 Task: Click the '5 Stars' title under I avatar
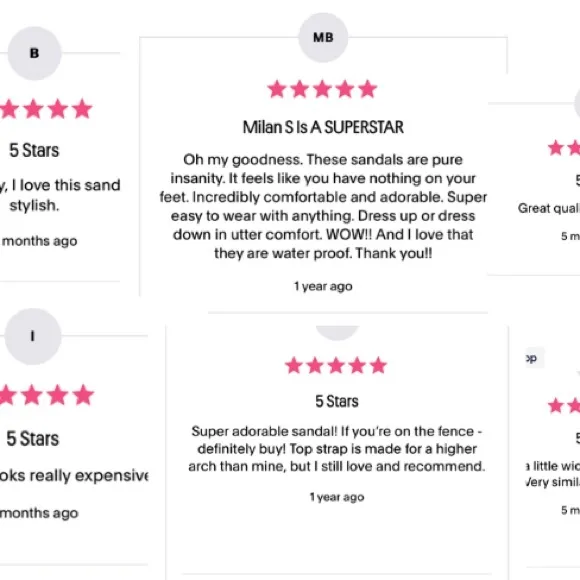(33, 439)
